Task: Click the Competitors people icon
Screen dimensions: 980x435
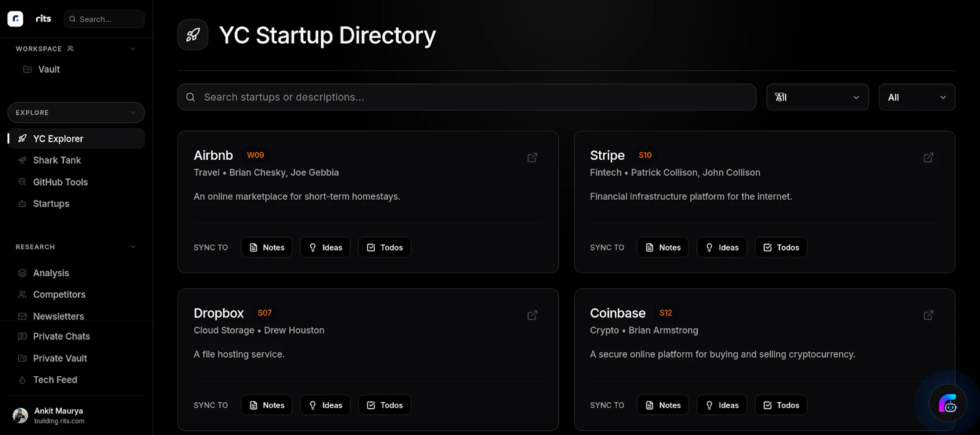Action: (23, 294)
